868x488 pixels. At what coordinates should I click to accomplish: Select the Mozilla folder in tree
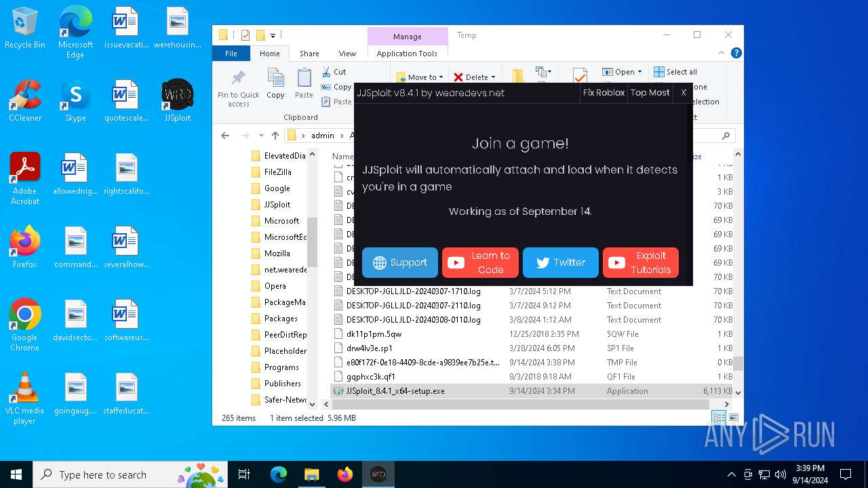(x=277, y=253)
